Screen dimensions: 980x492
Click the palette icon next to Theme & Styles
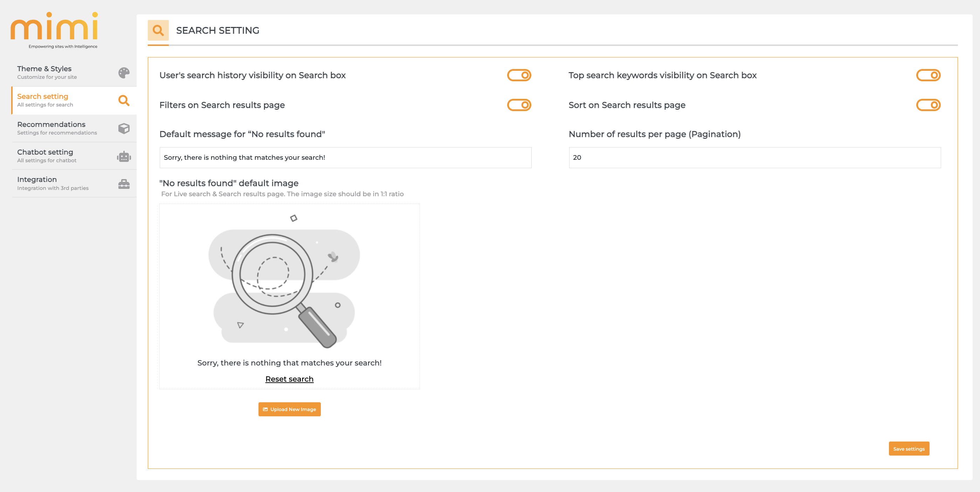pyautogui.click(x=124, y=73)
